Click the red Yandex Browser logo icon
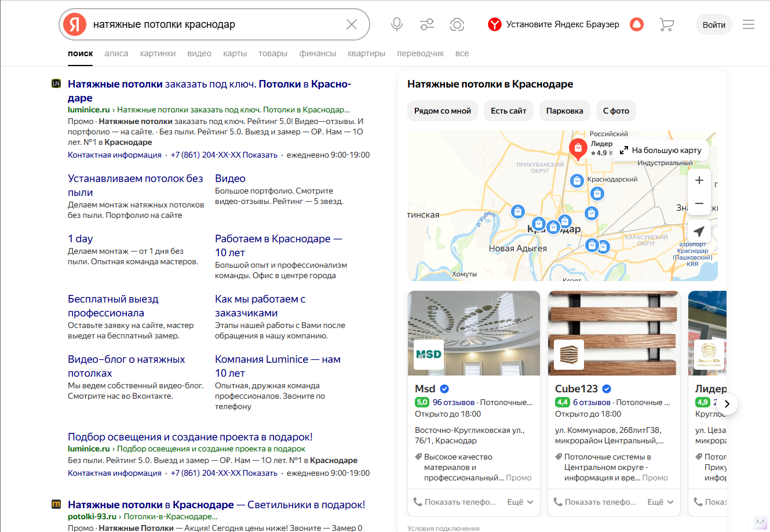 pyautogui.click(x=494, y=24)
